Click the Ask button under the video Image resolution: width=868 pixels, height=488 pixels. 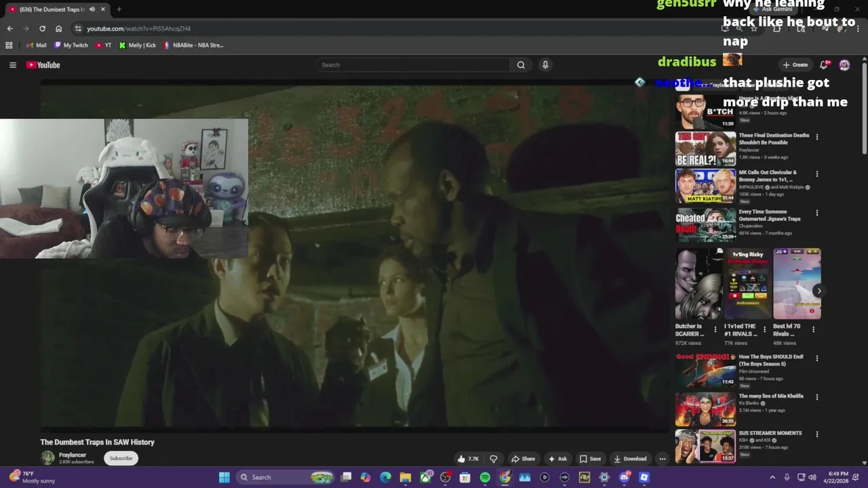(557, 459)
